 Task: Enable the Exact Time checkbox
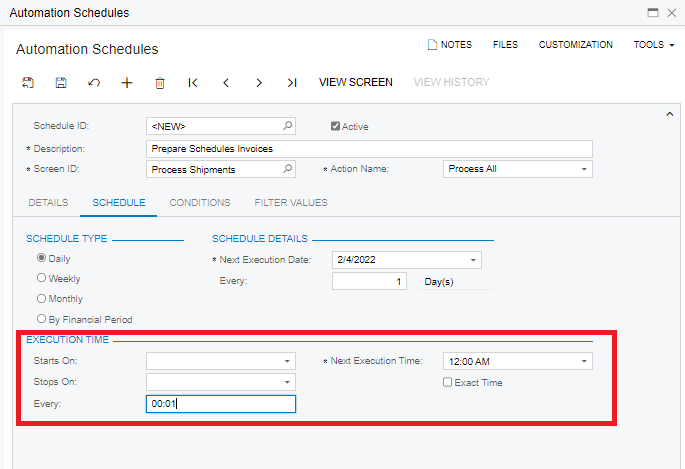[x=447, y=382]
